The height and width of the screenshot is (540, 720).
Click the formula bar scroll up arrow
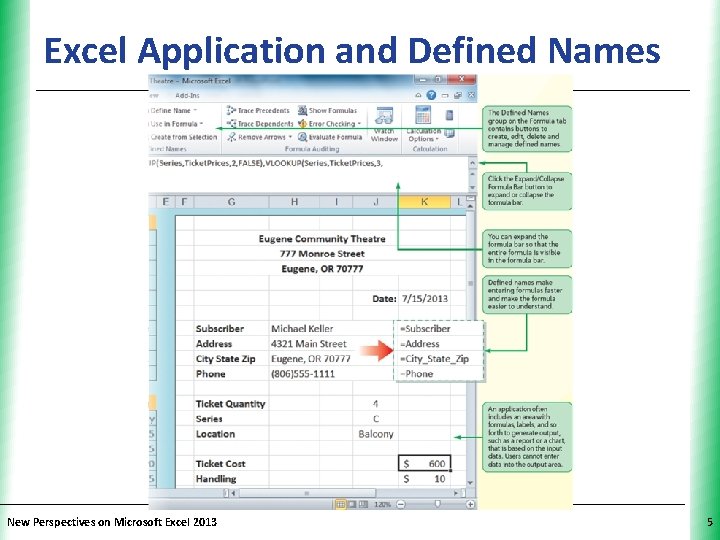472,174
